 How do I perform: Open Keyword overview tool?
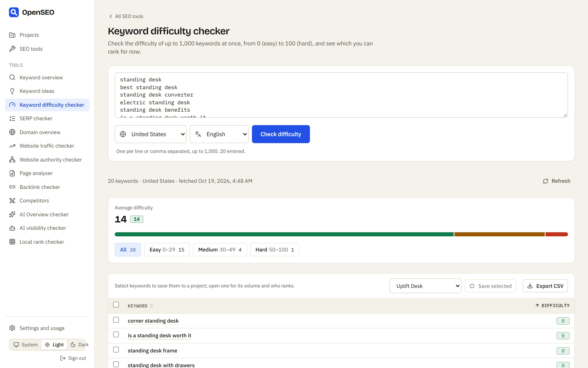47,77
